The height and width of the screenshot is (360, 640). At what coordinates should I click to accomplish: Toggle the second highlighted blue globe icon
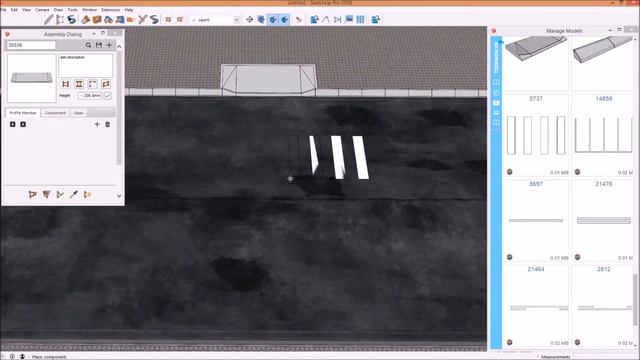pos(284,20)
